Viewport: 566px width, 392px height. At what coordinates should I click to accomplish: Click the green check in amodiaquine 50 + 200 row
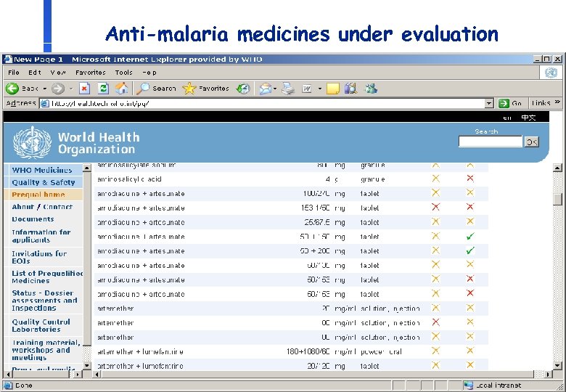point(470,250)
